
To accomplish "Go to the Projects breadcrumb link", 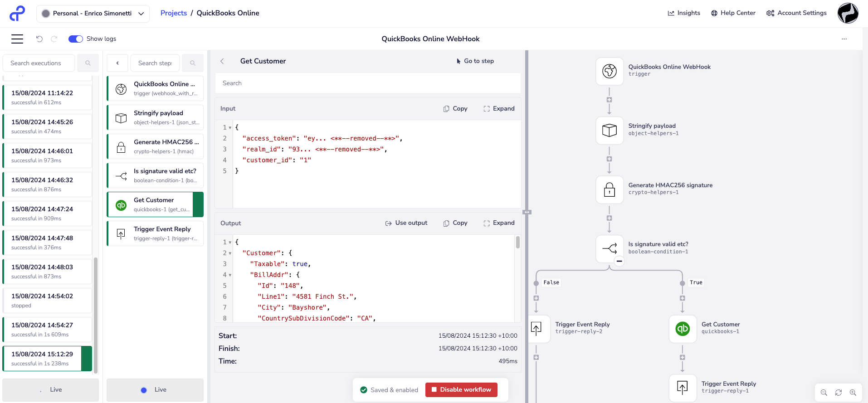I will (174, 13).
